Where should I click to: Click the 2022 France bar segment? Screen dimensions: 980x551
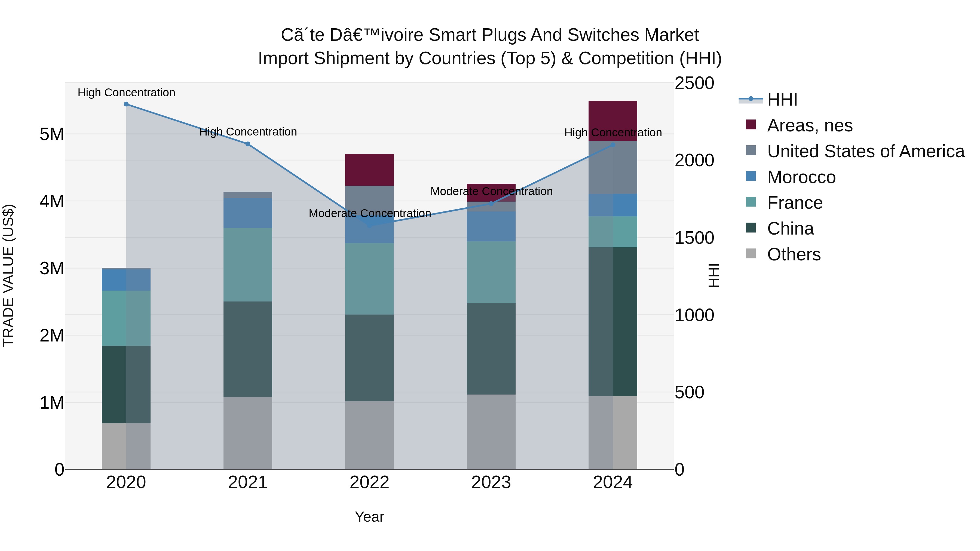click(x=369, y=279)
